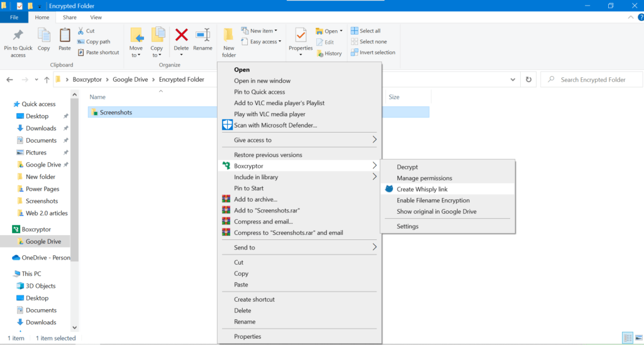The height and width of the screenshot is (345, 644).
Task: Click the Refresh button
Action: [x=528, y=80]
